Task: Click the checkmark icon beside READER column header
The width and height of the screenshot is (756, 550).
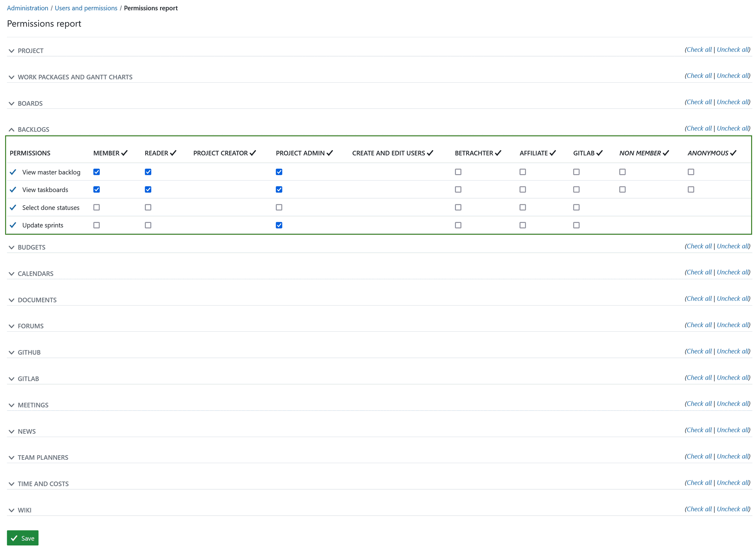Action: (173, 153)
